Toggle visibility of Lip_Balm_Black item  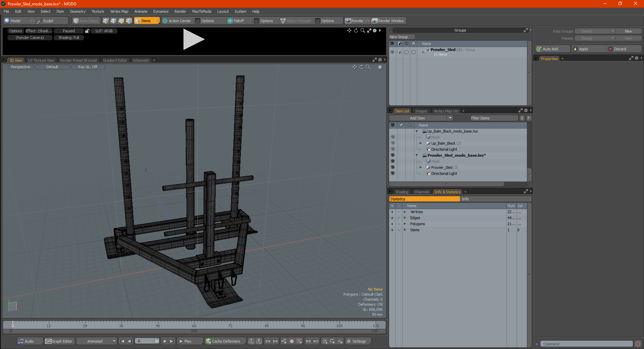point(393,143)
